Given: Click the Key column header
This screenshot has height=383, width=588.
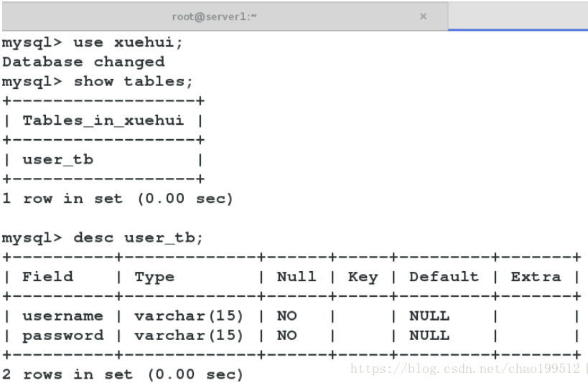Looking at the screenshot, I should pyautogui.click(x=363, y=277).
